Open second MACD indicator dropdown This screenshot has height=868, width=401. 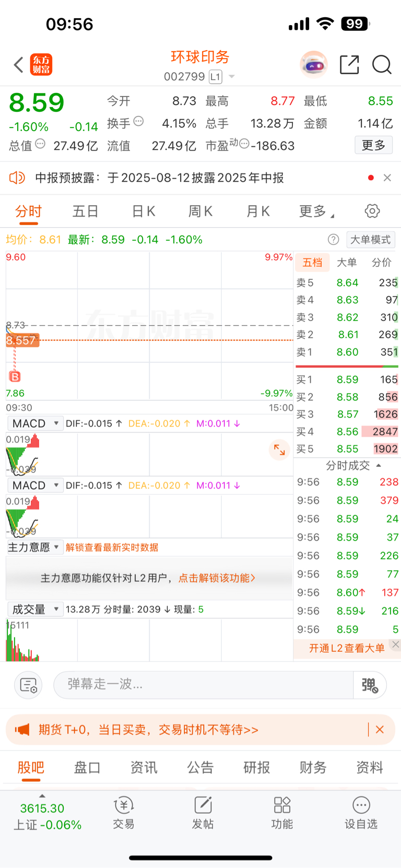pos(35,486)
